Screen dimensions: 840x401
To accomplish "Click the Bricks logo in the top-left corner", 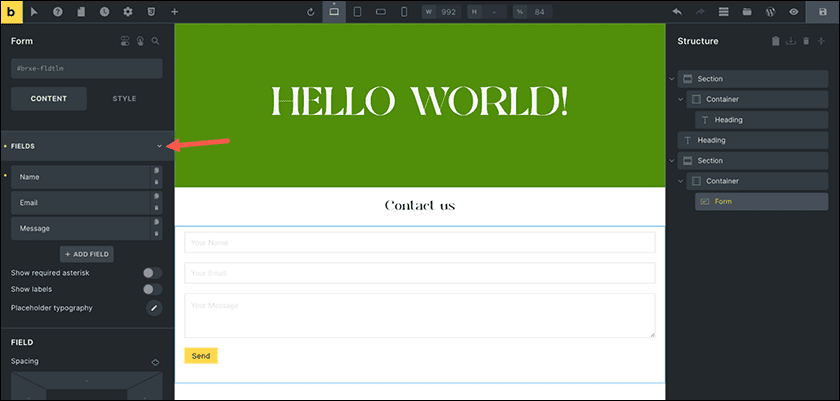I will pyautogui.click(x=11, y=11).
